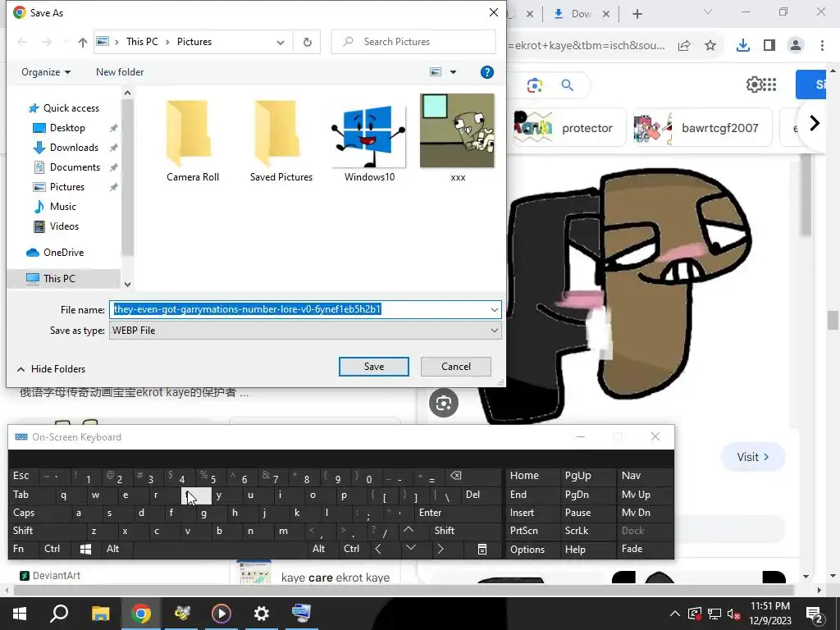Open the dialog Help question mark
Screen dimensions: 840x630
pos(487,72)
